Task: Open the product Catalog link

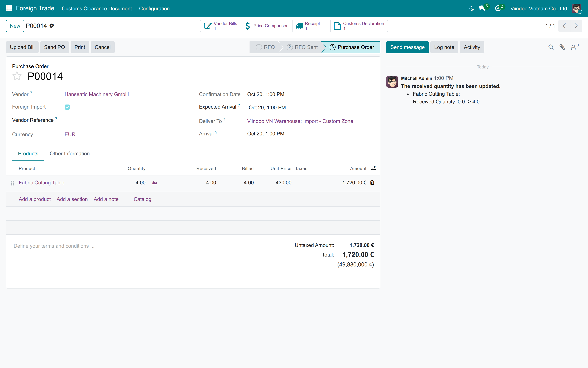Action: click(142, 199)
